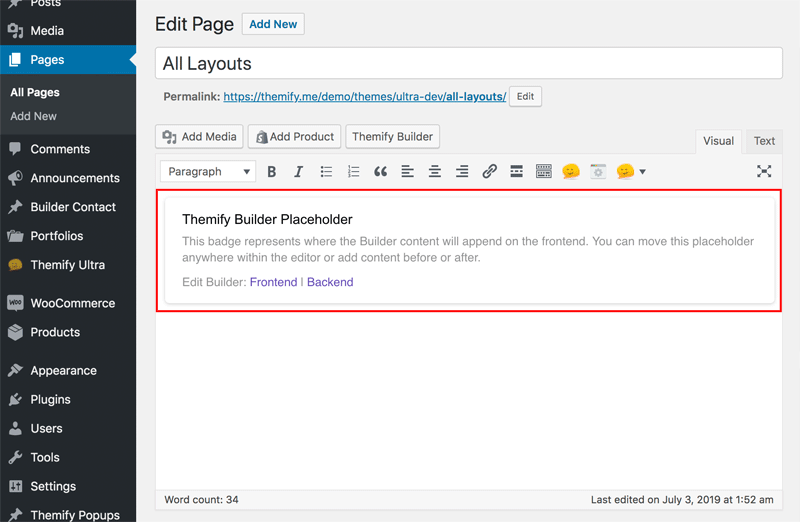Click the WooCommerce Woo icon

(15, 303)
